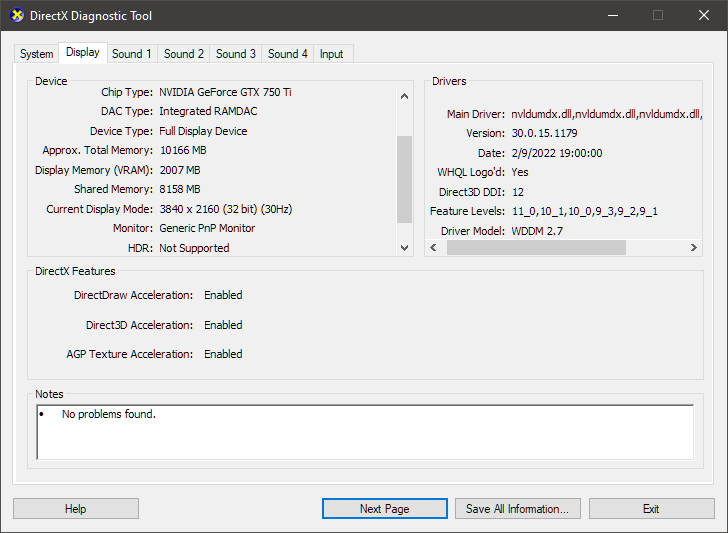
Task: Click Save All Information button
Action: pos(518,509)
